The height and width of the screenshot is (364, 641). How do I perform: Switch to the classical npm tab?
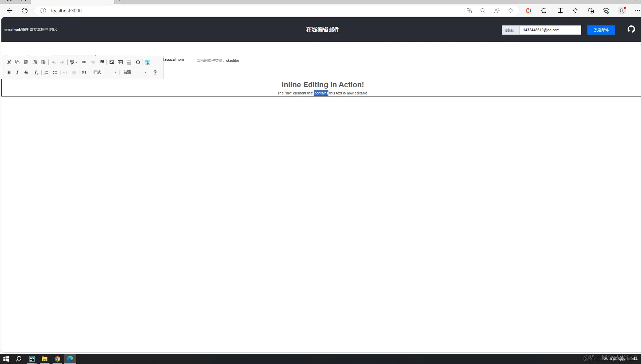coord(173,59)
